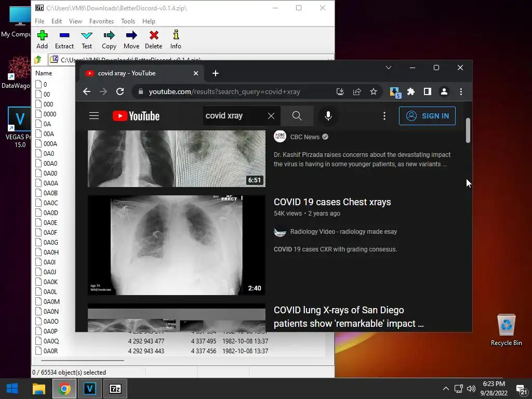Select the covid xray - YouTube tab
This screenshot has height=399, width=532.
coord(136,73)
